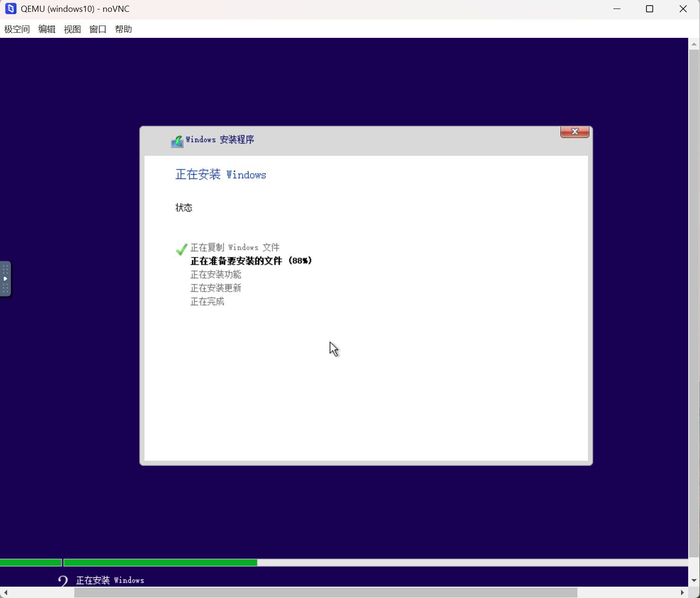This screenshot has height=598, width=700.
Task: Click the 状态 label
Action: point(184,208)
